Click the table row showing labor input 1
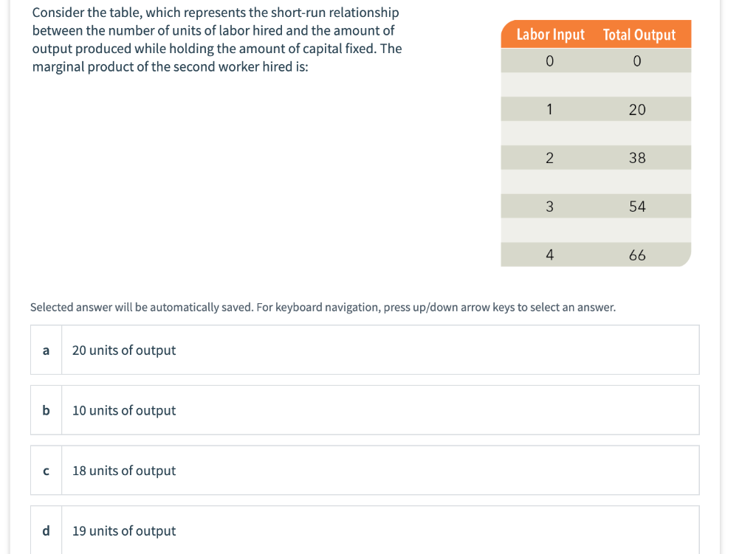756x554 pixels. click(x=596, y=108)
